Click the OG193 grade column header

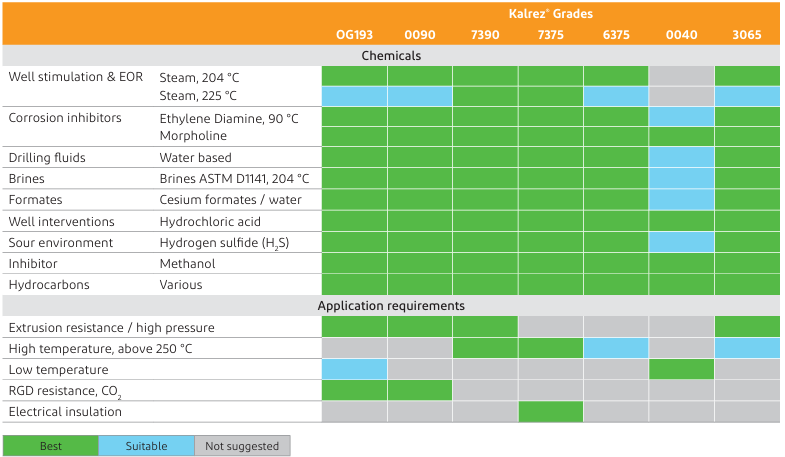pos(353,35)
